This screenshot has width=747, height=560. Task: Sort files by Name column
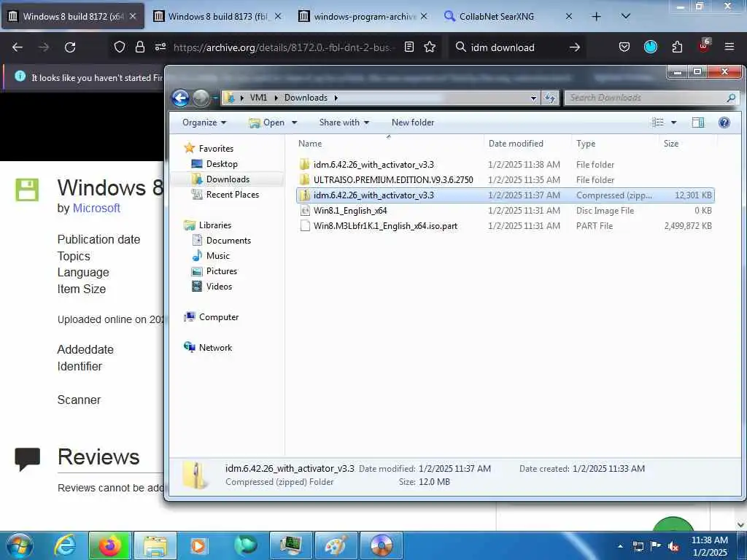[x=389, y=144]
